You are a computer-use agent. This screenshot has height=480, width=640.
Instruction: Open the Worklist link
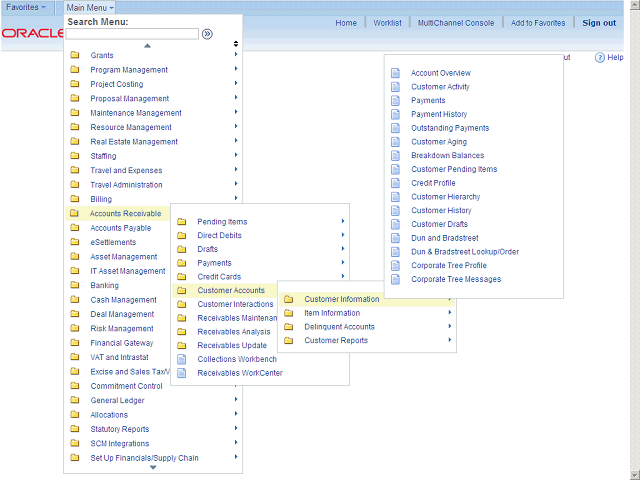388,23
